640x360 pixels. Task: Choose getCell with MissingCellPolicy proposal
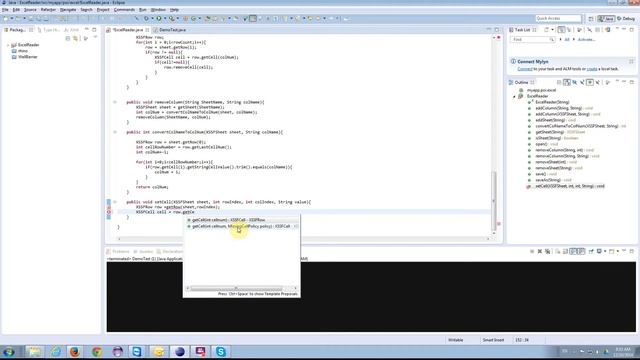(x=242, y=226)
